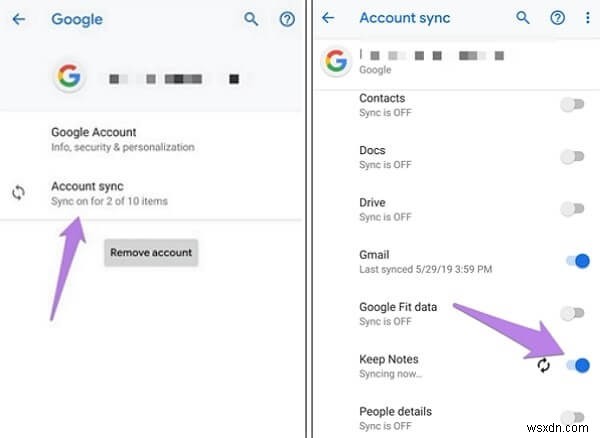Viewport: 600px width, 438px height.
Task: Tap the 'Syncing now...' status text
Action: point(391,374)
